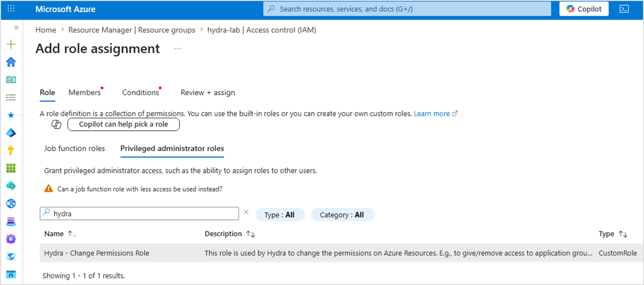Sort roles by Type column
The width and height of the screenshot is (644, 285).
(613, 234)
